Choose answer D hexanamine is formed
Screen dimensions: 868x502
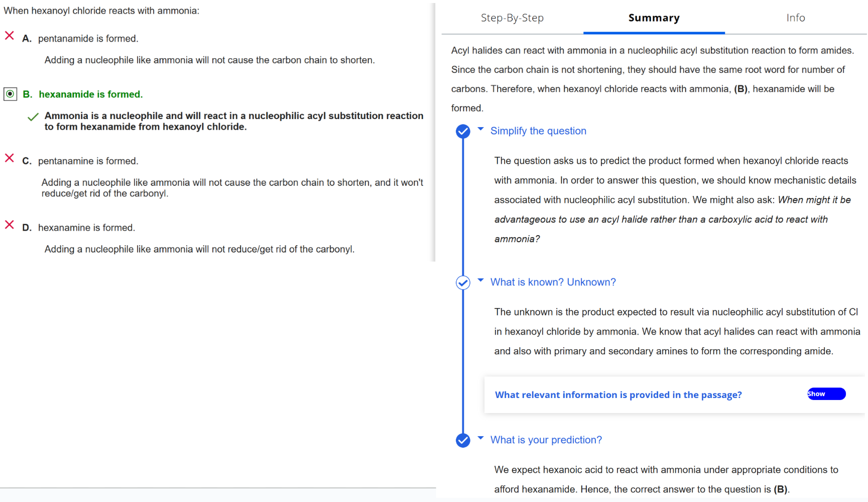(x=86, y=228)
